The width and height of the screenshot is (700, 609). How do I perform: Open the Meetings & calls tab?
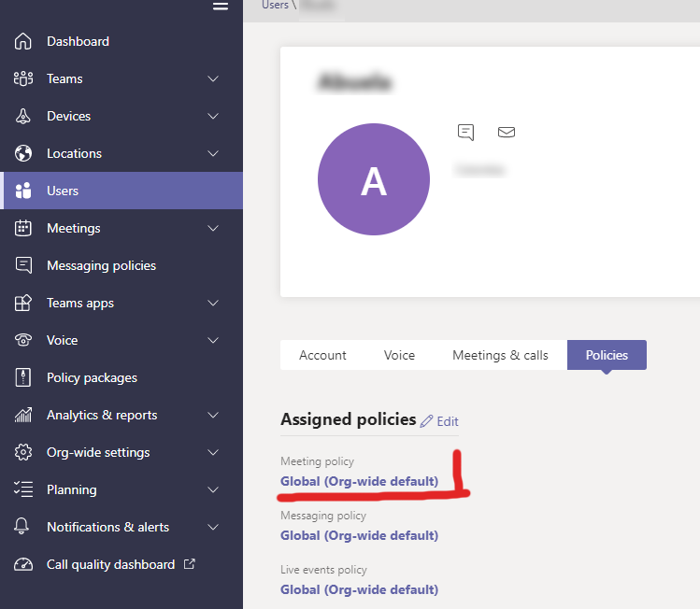(500, 355)
